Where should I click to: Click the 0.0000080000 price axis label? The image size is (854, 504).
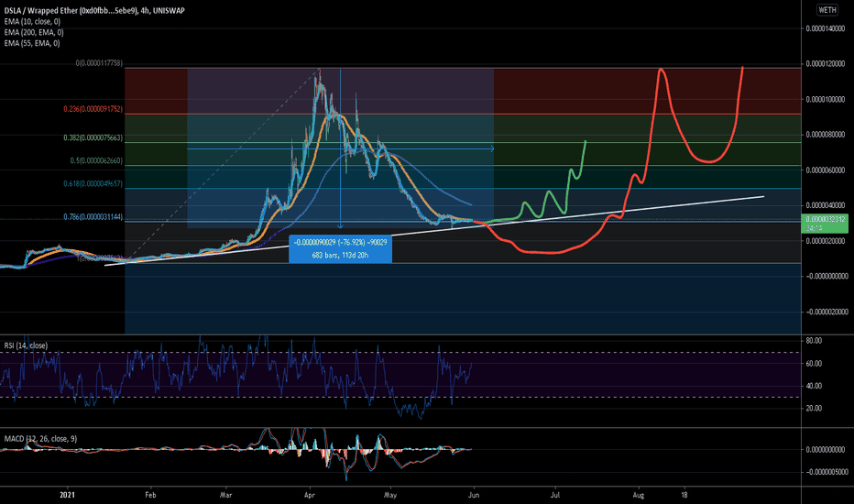tap(826, 135)
